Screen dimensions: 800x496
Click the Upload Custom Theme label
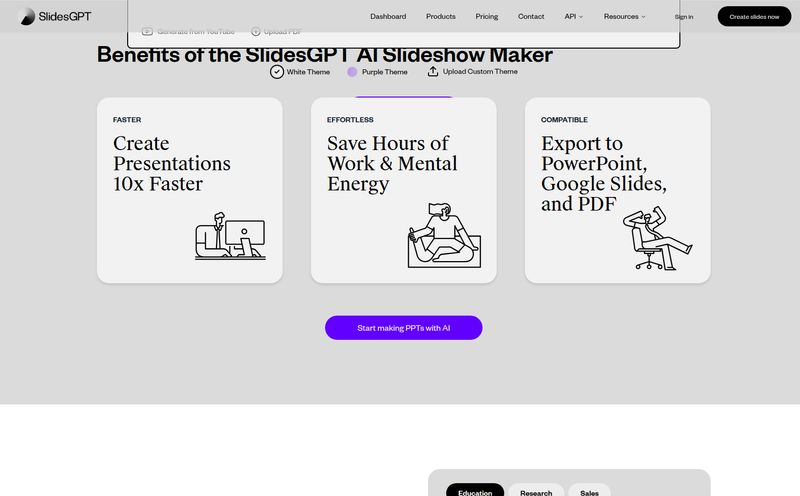480,71
